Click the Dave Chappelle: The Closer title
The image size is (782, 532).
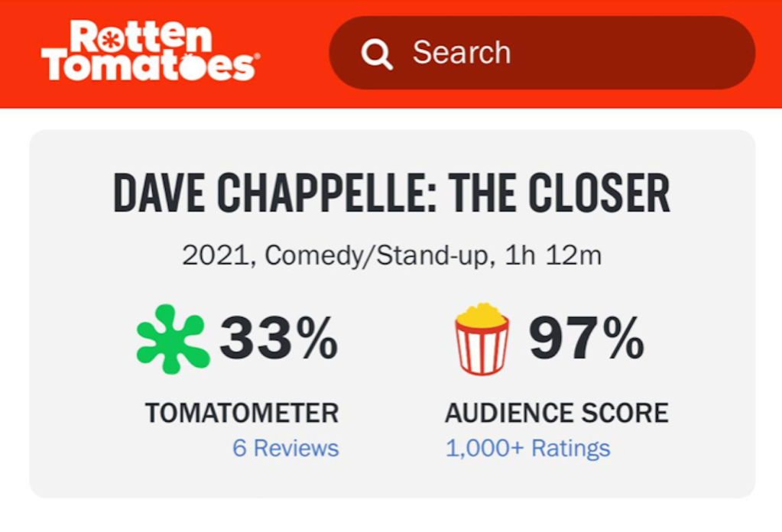click(x=392, y=193)
